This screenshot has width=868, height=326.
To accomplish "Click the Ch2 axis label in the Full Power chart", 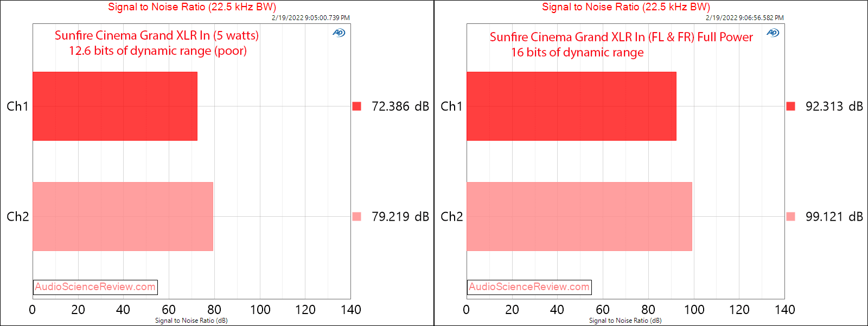I will pyautogui.click(x=451, y=216).
